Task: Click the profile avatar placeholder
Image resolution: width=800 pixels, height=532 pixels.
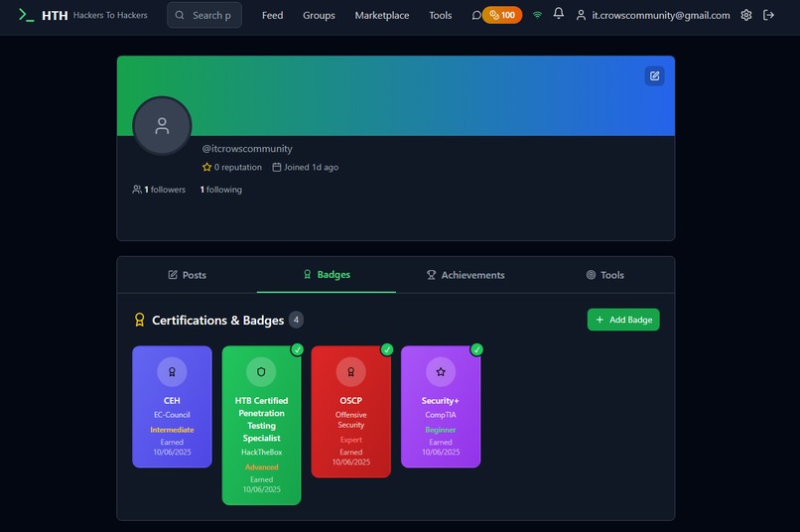Action: point(162,125)
